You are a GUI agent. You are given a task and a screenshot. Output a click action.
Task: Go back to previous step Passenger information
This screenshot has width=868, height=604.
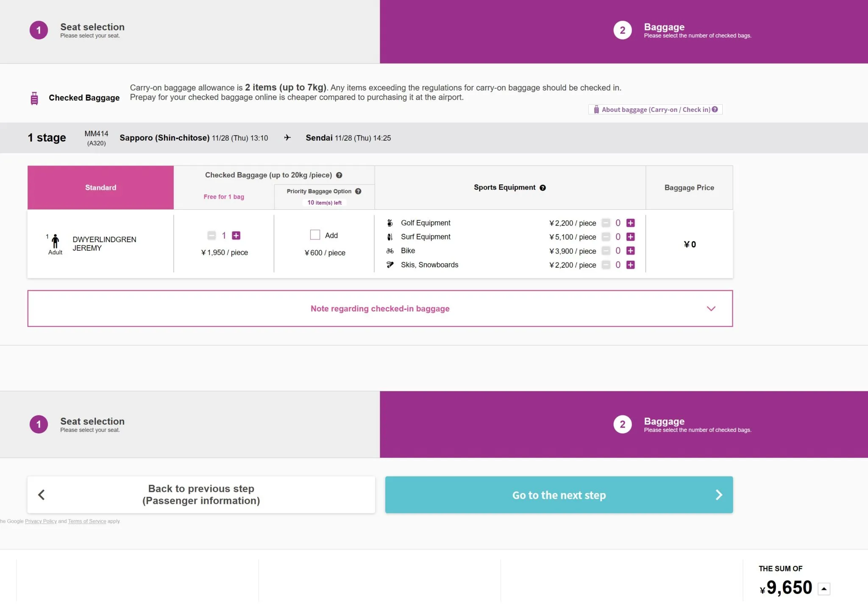tap(201, 495)
